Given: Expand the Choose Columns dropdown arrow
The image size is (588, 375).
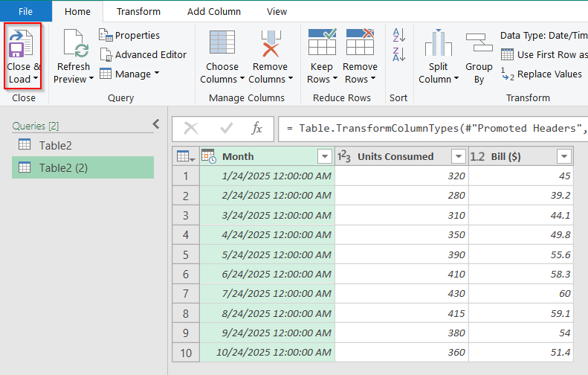Looking at the screenshot, I should pyautogui.click(x=242, y=78).
